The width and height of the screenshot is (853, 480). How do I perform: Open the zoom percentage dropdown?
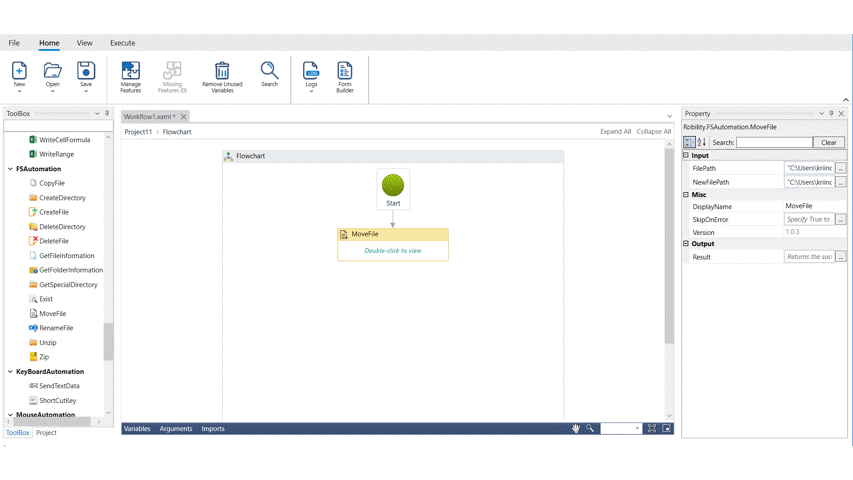coord(637,428)
